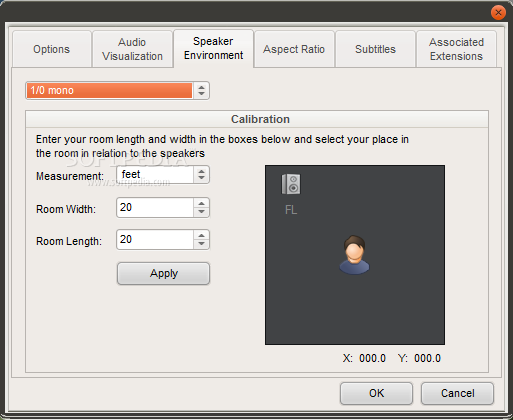This screenshot has height=420, width=513.
Task: Open the Audio Visualization tab
Action: pyautogui.click(x=132, y=49)
